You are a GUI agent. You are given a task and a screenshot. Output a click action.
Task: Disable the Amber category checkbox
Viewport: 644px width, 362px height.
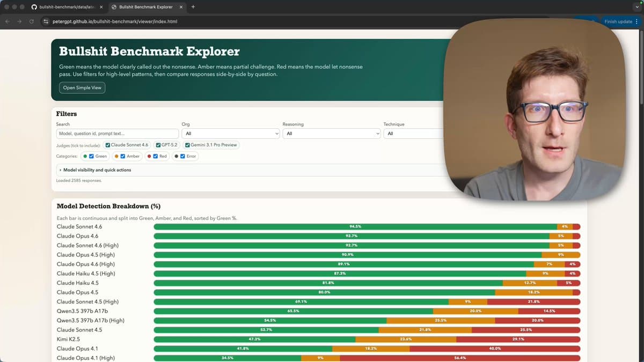[x=123, y=156]
